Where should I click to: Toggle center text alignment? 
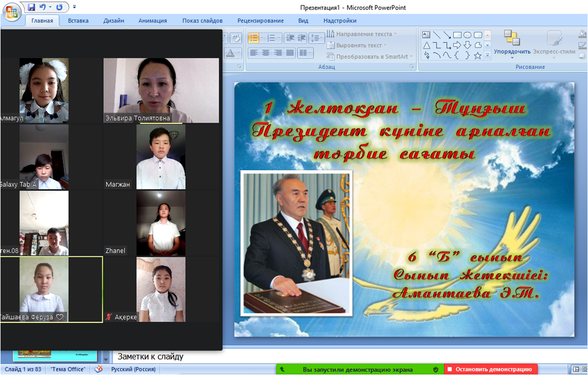click(265, 53)
